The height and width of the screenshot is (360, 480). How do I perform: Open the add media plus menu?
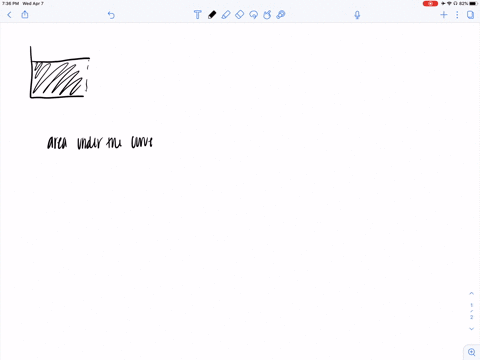tap(444, 15)
